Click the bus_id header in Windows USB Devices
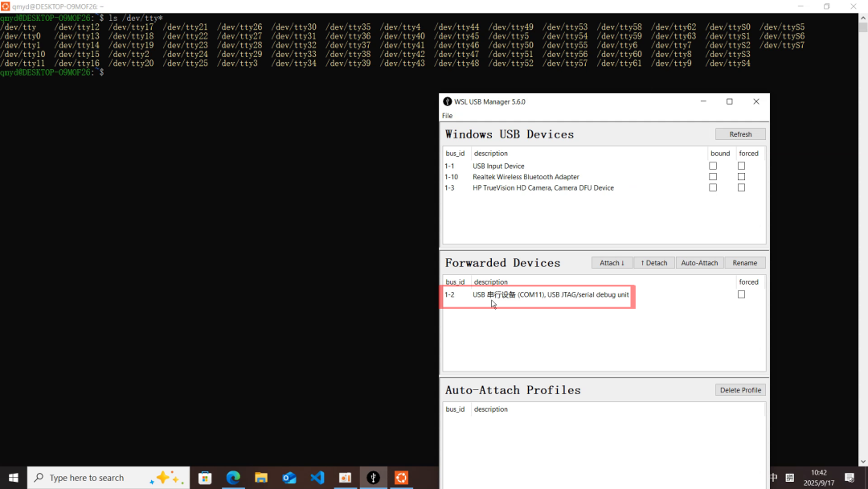The image size is (868, 489). click(x=455, y=154)
